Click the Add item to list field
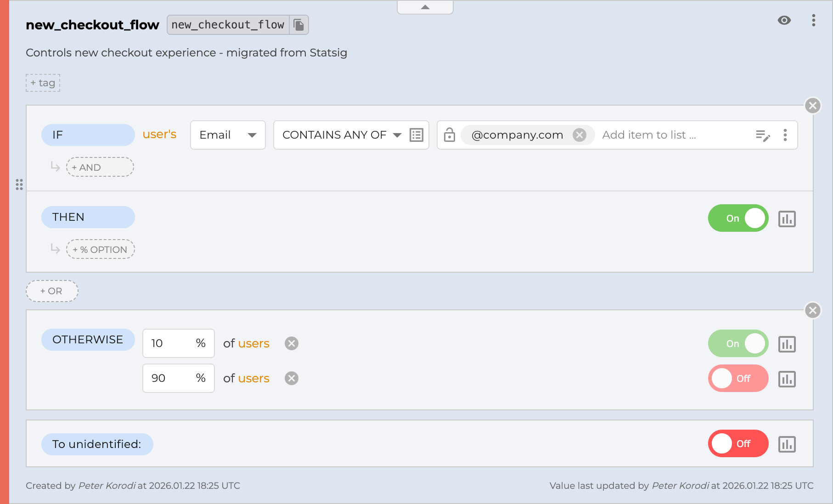 click(x=650, y=134)
